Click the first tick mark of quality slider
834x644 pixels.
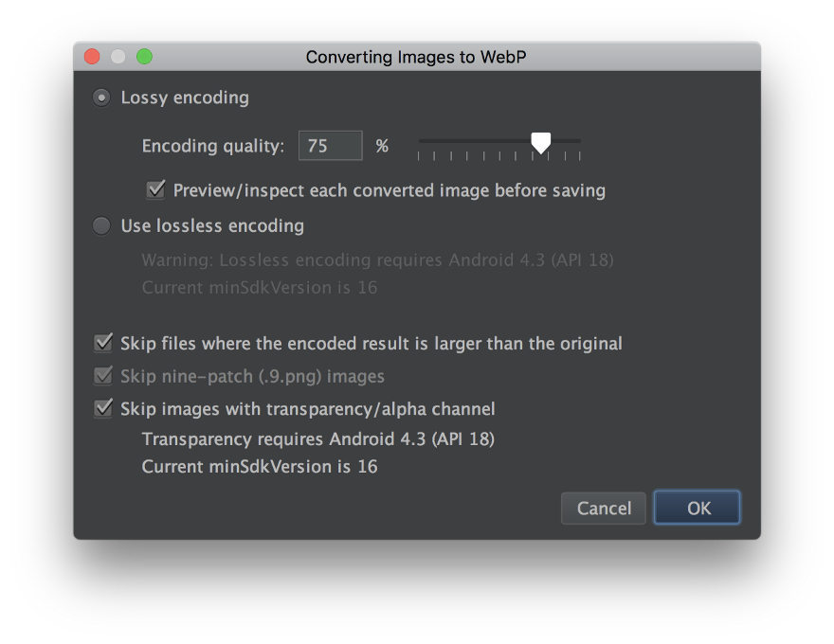[x=419, y=155]
